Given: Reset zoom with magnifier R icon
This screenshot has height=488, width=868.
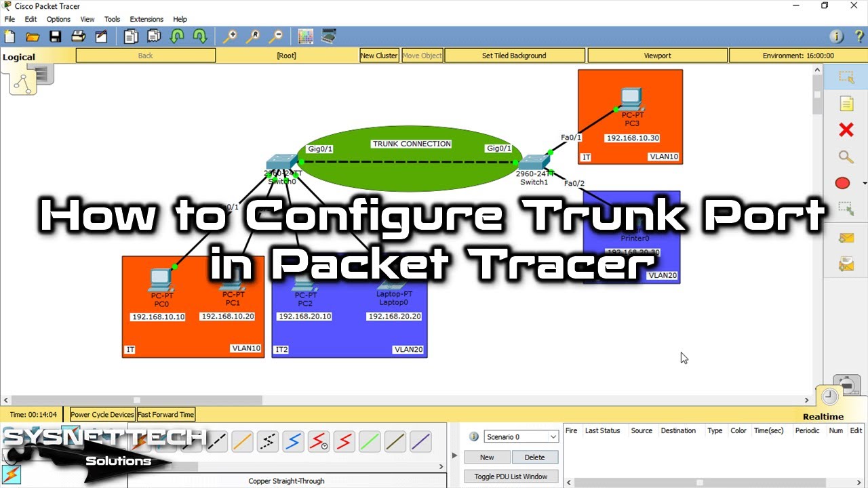Looking at the screenshot, I should (253, 37).
